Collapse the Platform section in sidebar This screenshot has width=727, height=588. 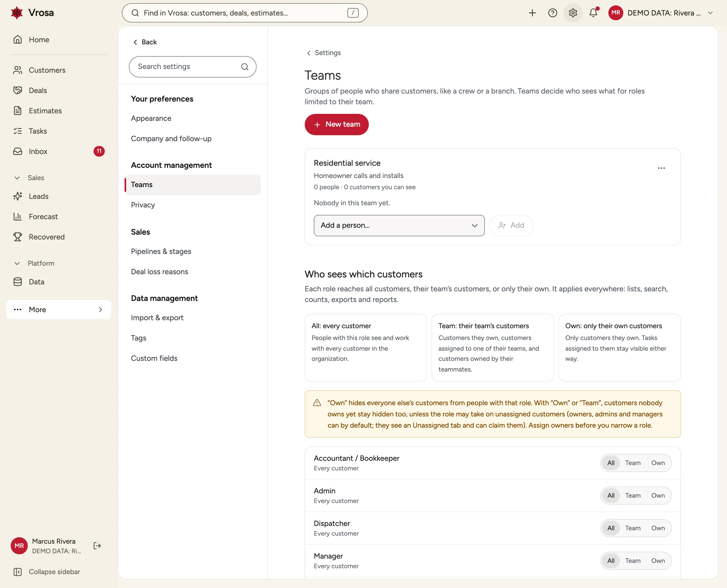coord(17,264)
